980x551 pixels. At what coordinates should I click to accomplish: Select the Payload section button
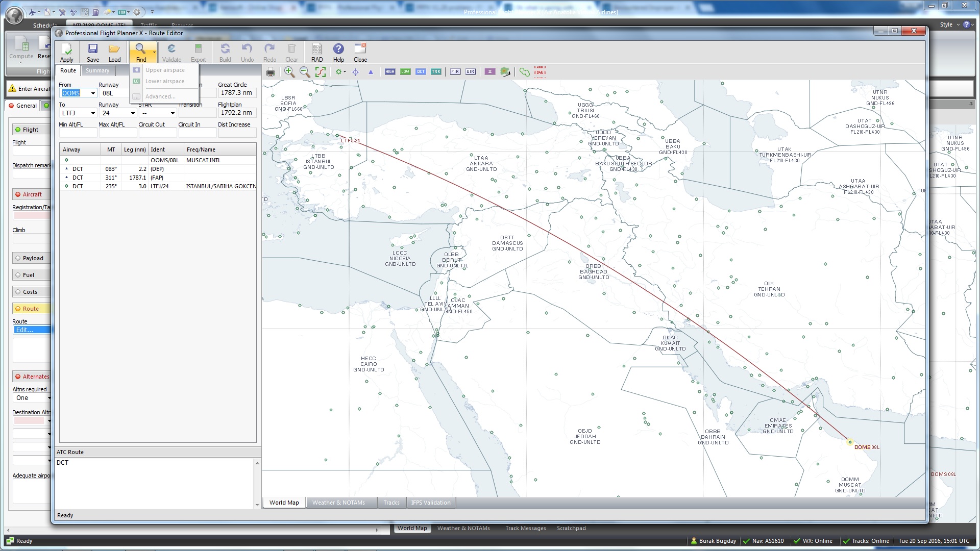(x=32, y=258)
